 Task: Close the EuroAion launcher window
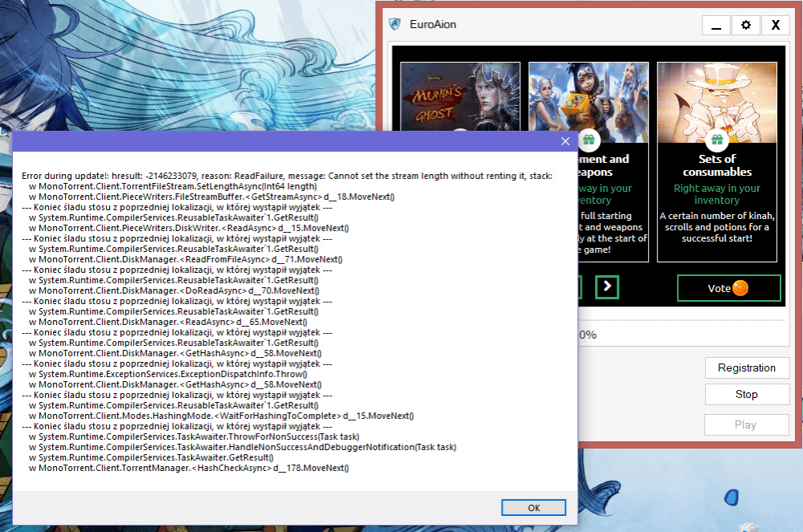point(775,25)
